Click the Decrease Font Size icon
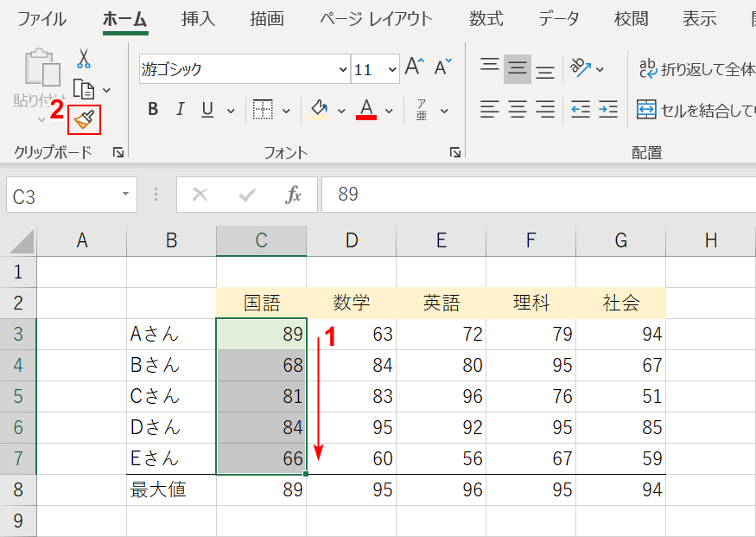Screen dimensions: 756x537 coord(442,65)
